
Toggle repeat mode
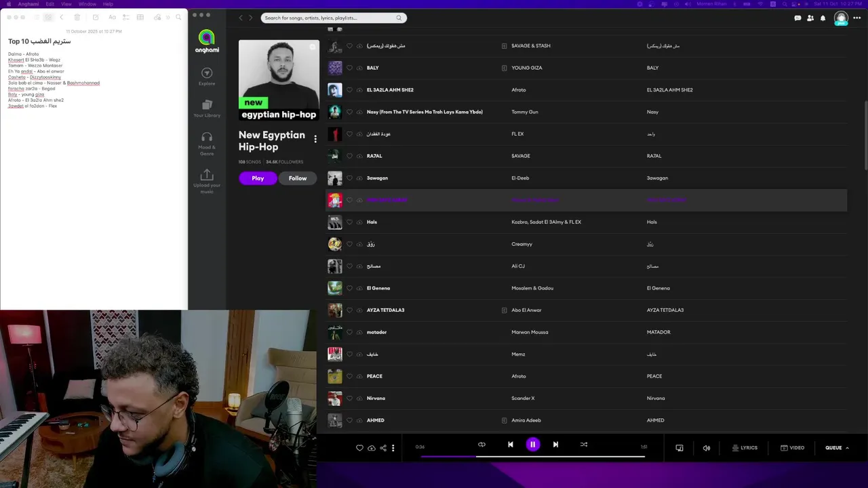(481, 445)
